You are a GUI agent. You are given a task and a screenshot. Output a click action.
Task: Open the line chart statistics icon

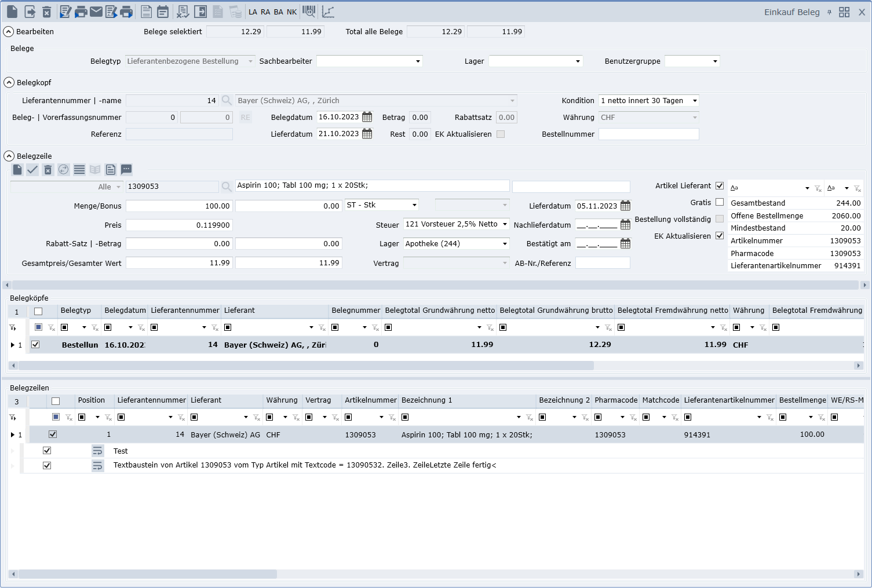tap(328, 12)
